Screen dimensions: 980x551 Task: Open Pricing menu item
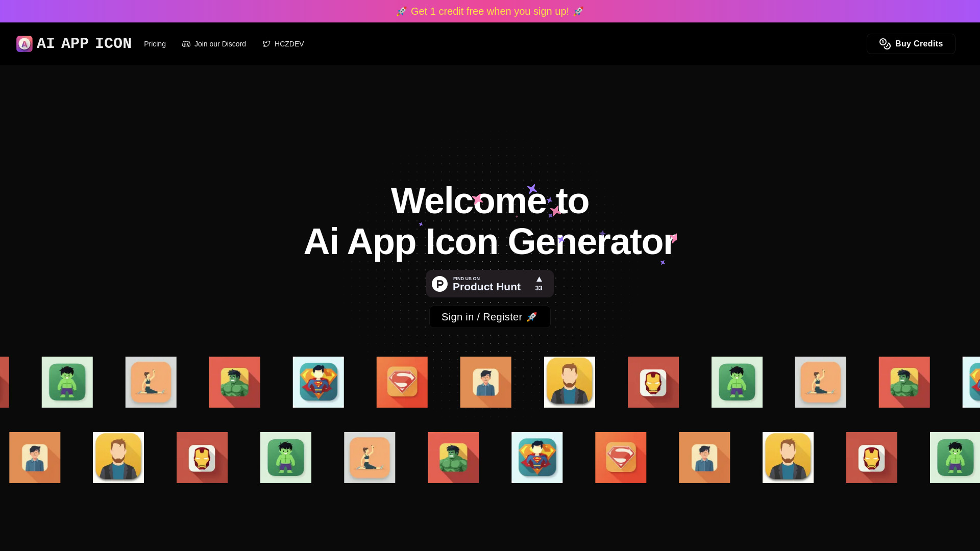tap(155, 44)
